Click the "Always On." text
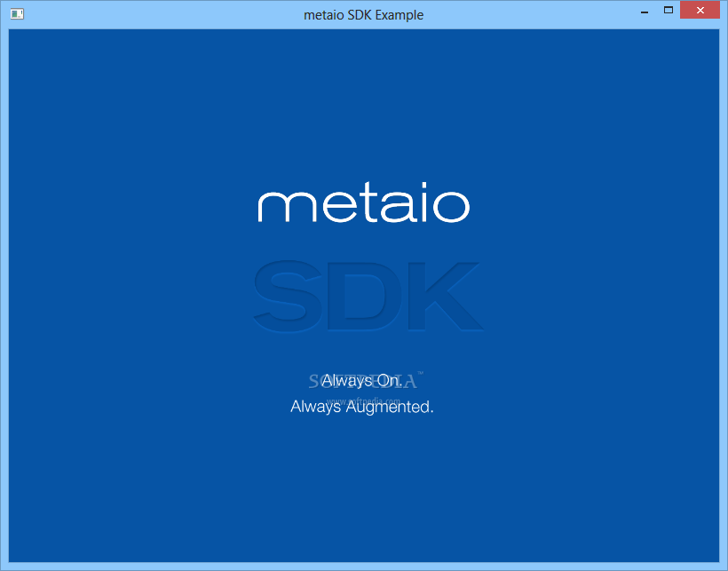The image size is (728, 571). pos(362,381)
